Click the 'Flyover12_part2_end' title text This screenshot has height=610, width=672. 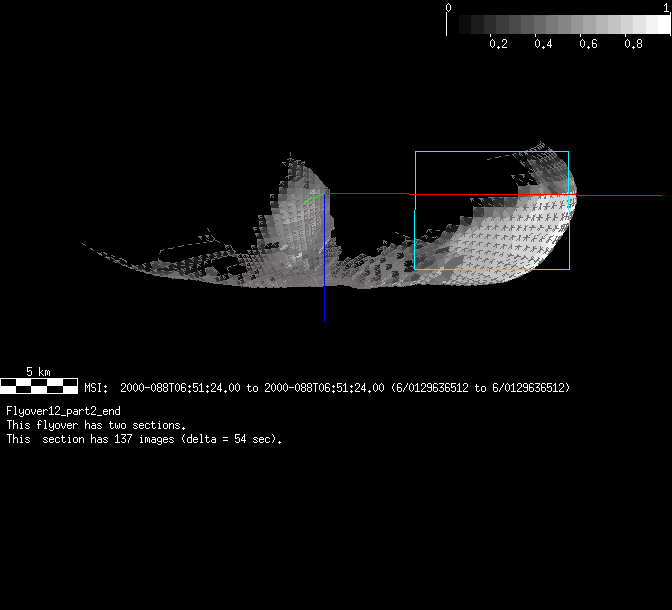point(63,411)
